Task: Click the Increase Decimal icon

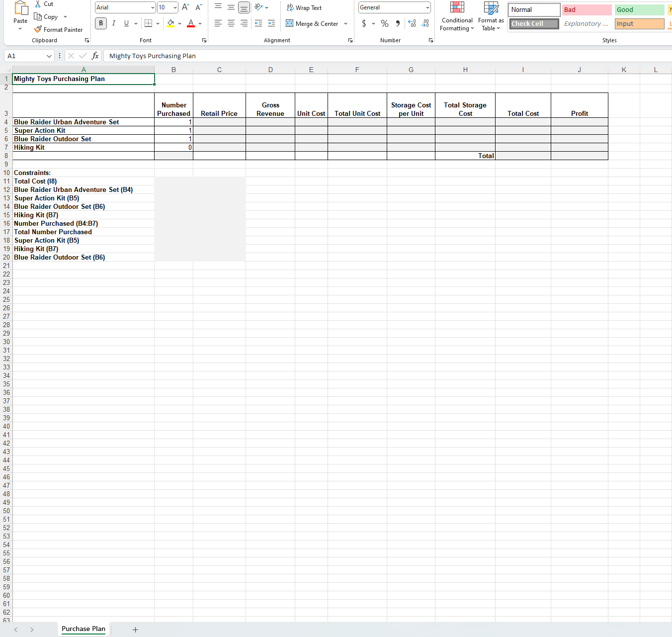Action: pos(412,23)
